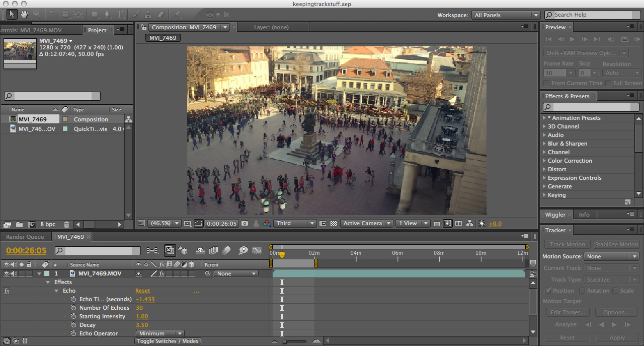644x346 pixels.
Task: Enable motion blur for all layers
Action: (x=226, y=250)
